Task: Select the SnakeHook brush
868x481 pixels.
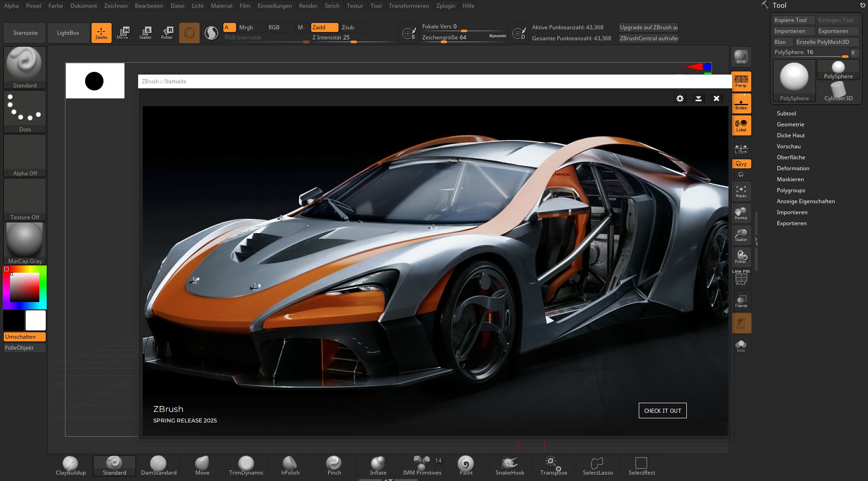Action: click(509, 465)
